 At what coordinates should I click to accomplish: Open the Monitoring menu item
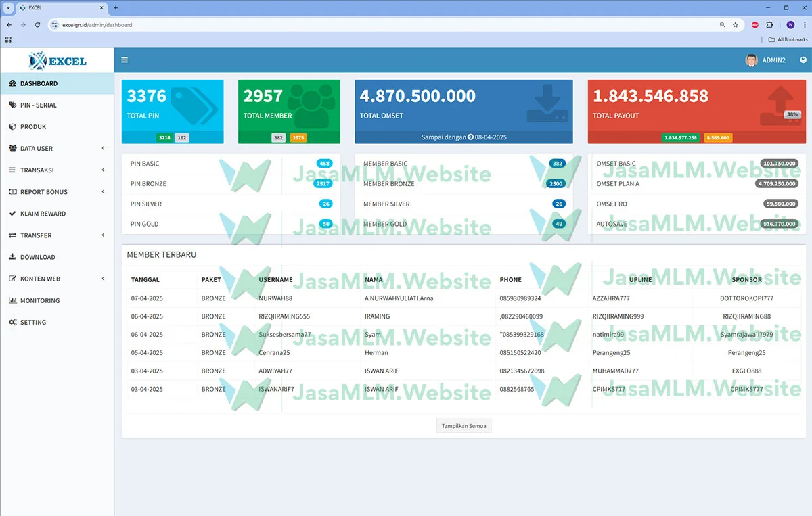57,300
